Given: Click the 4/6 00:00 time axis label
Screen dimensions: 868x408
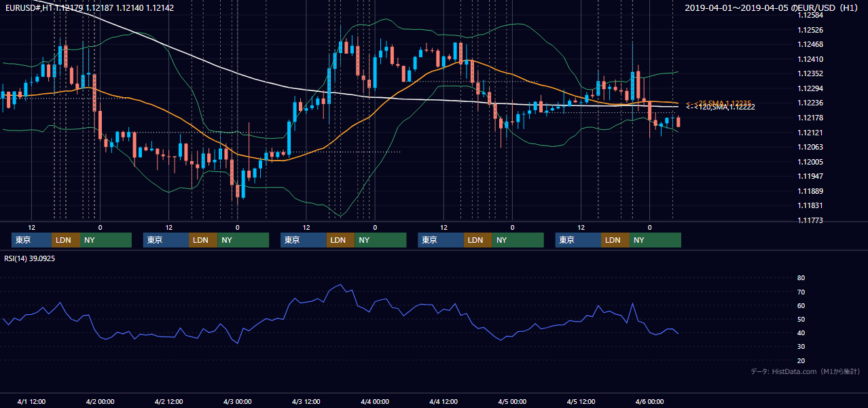Looking at the screenshot, I should click(x=649, y=401).
